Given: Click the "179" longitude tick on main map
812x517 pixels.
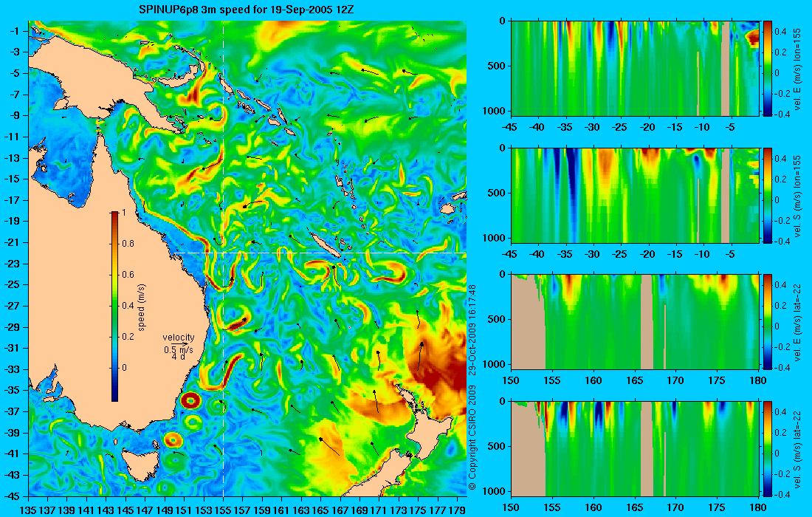Looking at the screenshot, I should point(457,510).
